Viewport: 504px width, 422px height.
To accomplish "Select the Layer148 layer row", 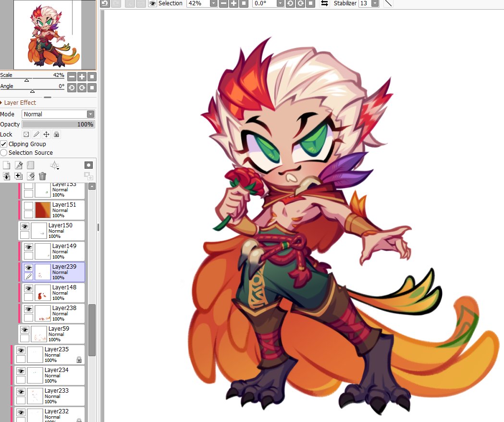I will click(x=53, y=292).
